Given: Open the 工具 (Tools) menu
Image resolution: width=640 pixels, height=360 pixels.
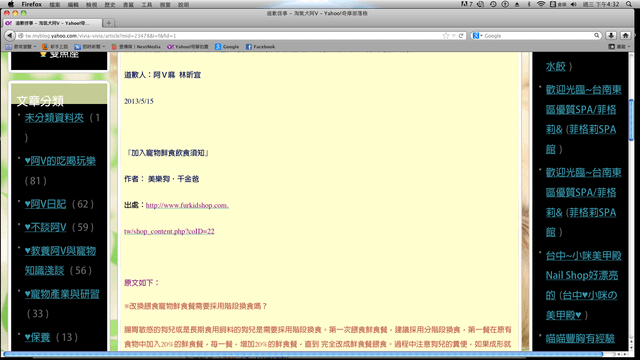Looking at the screenshot, I should pyautogui.click(x=147, y=4).
